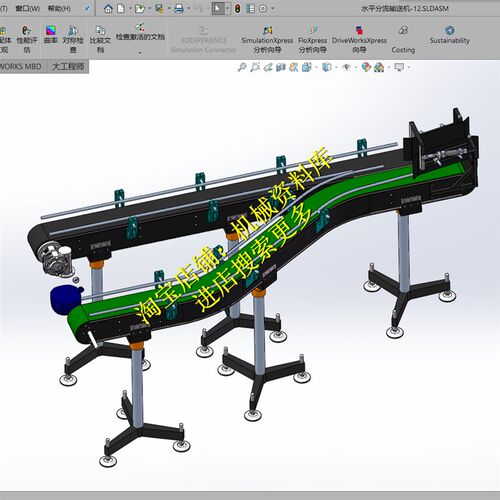Open the Display Style cube icon
The width and height of the screenshot is (500, 500).
point(327,67)
